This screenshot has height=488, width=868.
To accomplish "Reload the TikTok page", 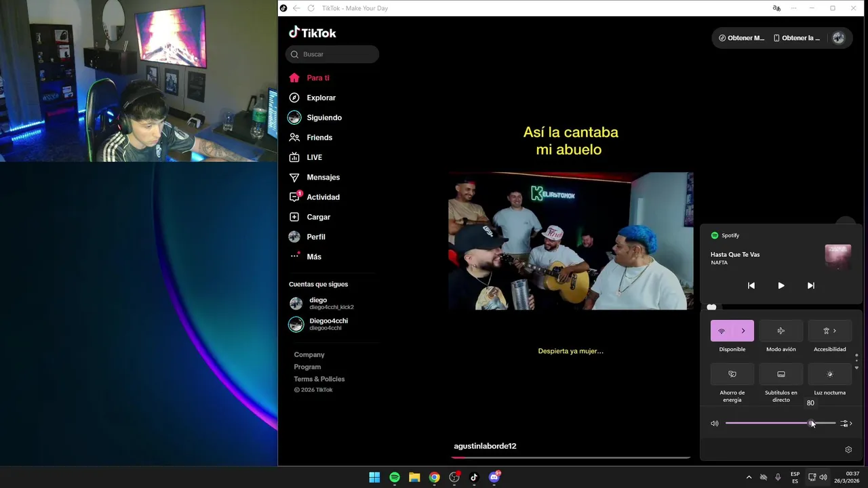I will [x=311, y=8].
